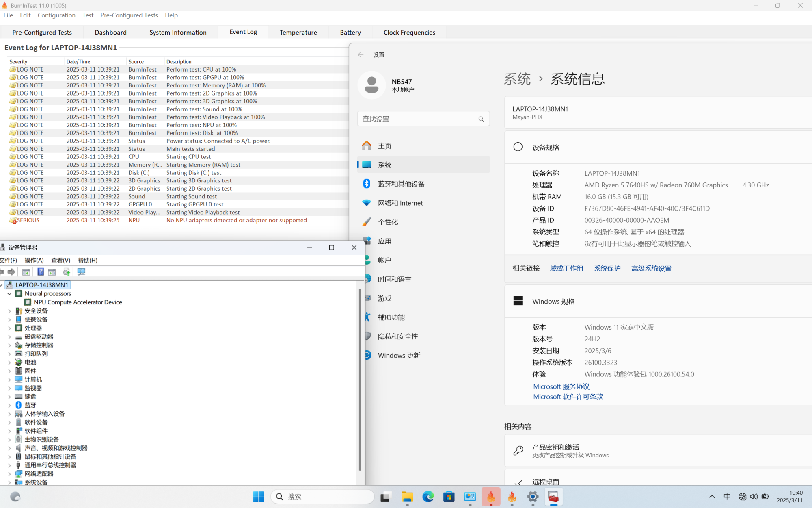This screenshot has width=812, height=508.
Task: Open the Microsoft 软件许可条款 link
Action: (x=568, y=397)
